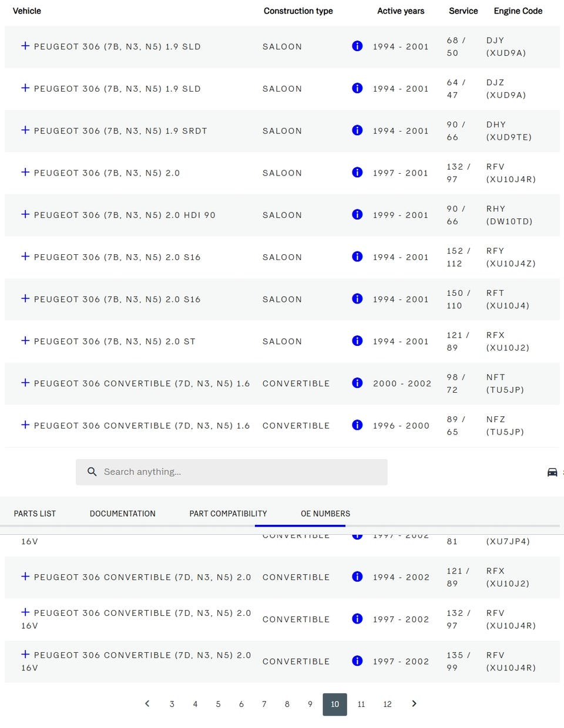
Task: Expand Convertible 2.0 16V 132/97 row
Action: (25, 612)
